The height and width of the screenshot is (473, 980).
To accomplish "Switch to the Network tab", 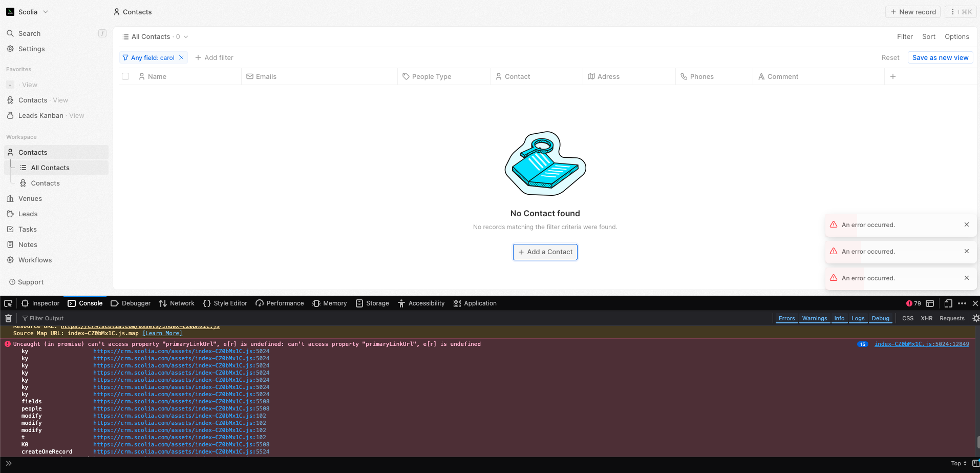I will coord(177,303).
